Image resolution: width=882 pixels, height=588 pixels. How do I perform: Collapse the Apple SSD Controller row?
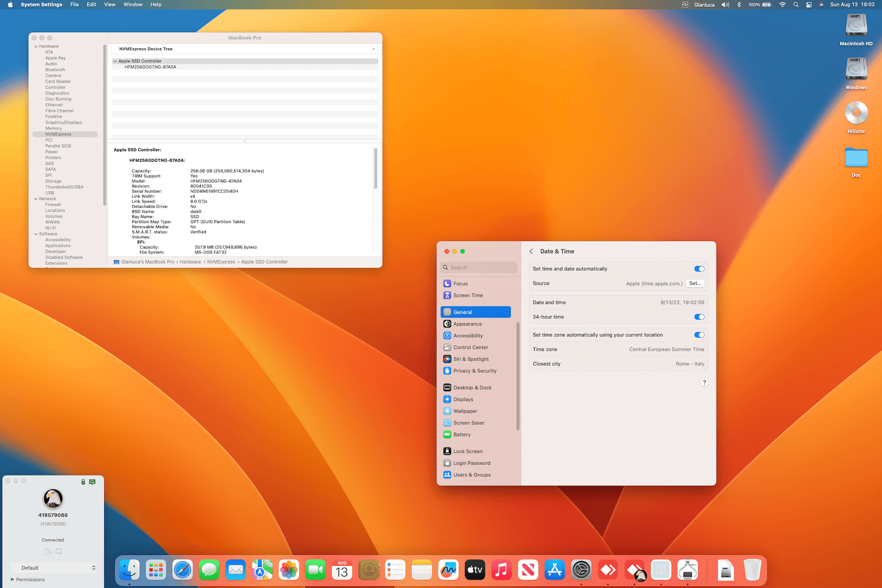[115, 61]
